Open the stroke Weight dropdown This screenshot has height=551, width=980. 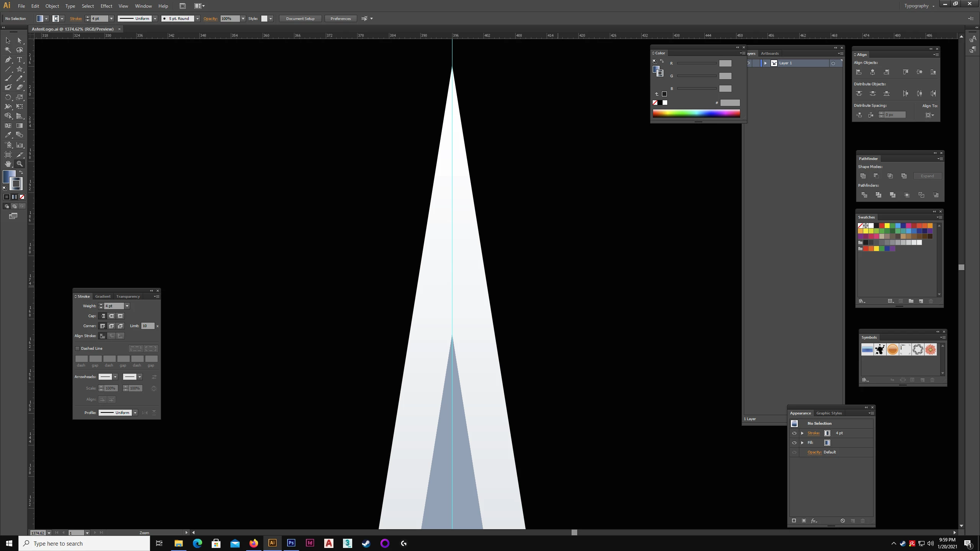tap(127, 306)
